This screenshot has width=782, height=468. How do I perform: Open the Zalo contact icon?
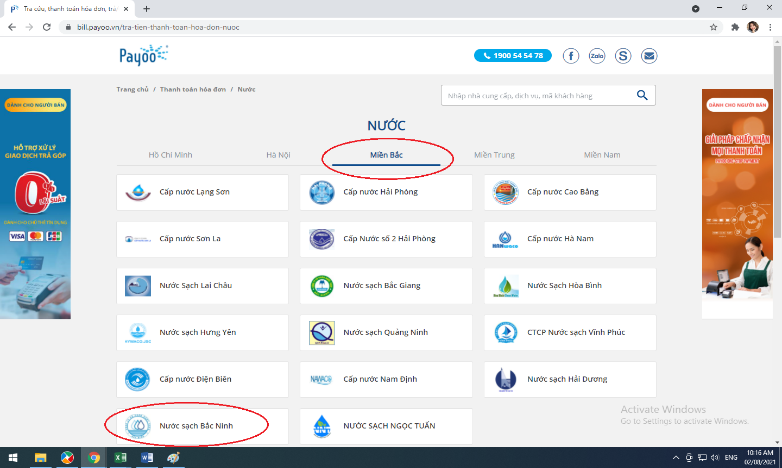point(596,56)
